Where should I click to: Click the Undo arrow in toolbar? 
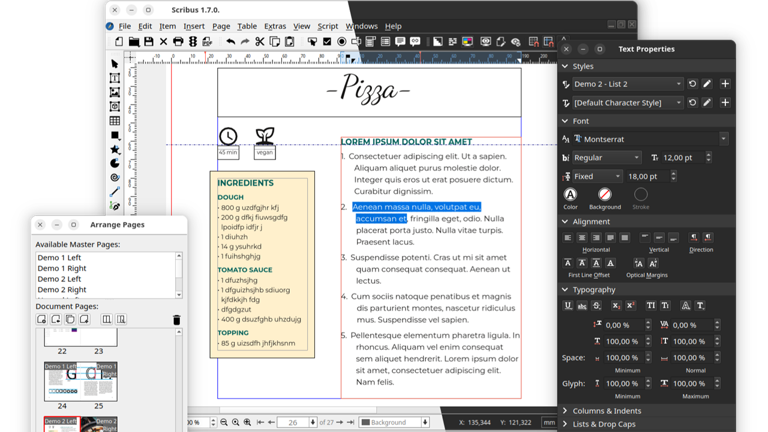point(230,42)
